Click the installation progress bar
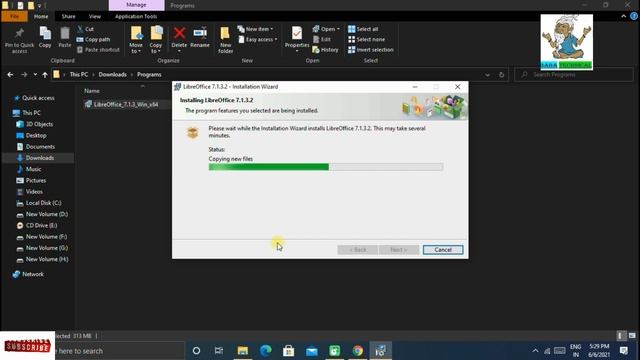This screenshot has height=360, width=640. [326, 167]
